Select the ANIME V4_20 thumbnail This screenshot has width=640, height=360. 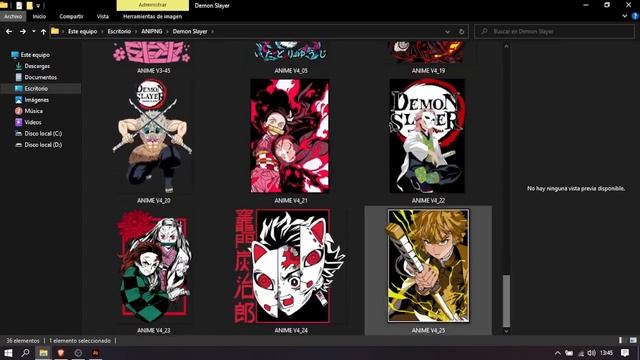click(x=153, y=136)
